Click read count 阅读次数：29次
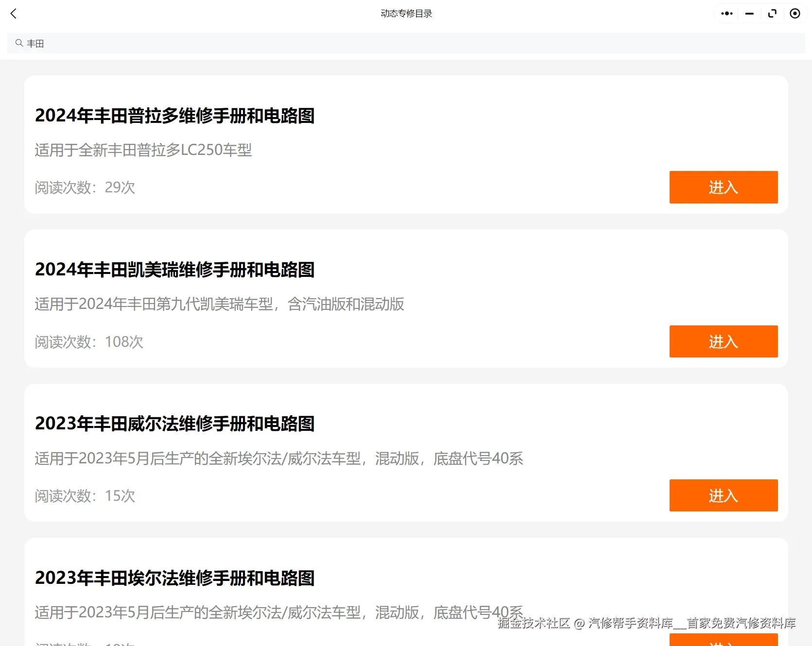812x646 pixels. (85, 187)
